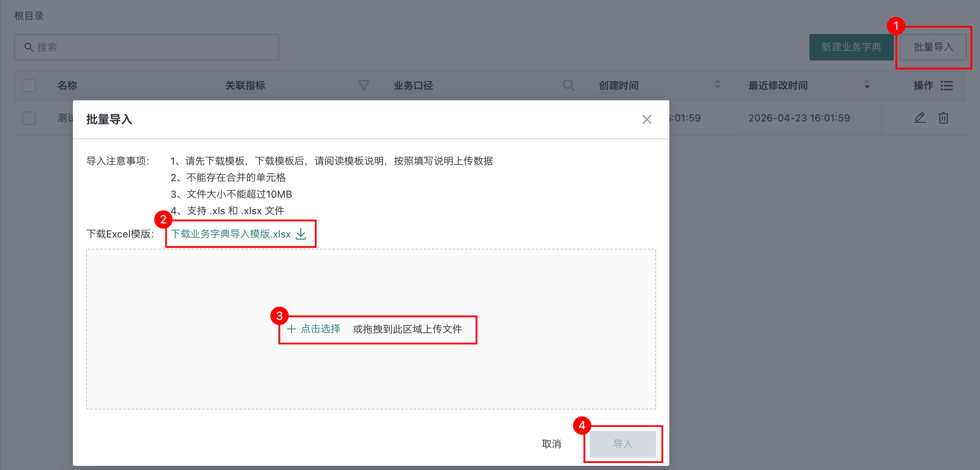This screenshot has height=470, width=980.
Task: Click into the 搜索 input field
Action: (147, 47)
